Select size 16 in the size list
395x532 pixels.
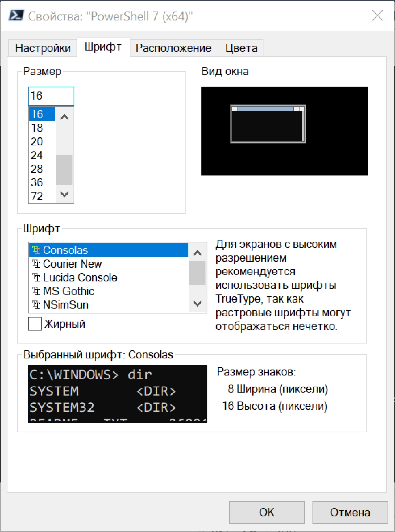[42, 114]
